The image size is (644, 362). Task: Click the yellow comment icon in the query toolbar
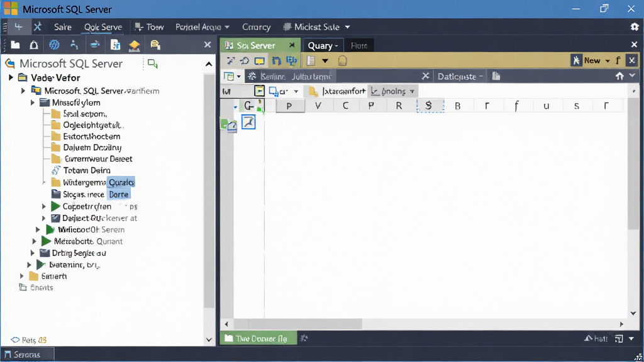[x=260, y=61]
